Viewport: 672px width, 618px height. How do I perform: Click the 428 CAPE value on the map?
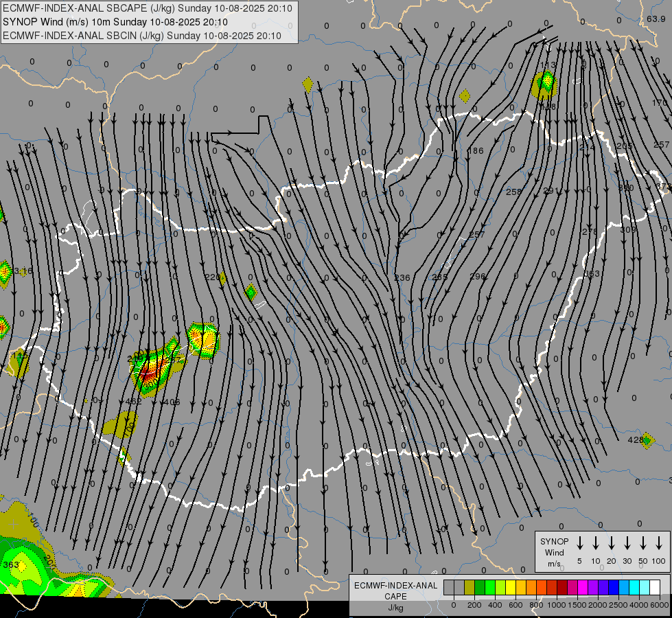coord(635,440)
